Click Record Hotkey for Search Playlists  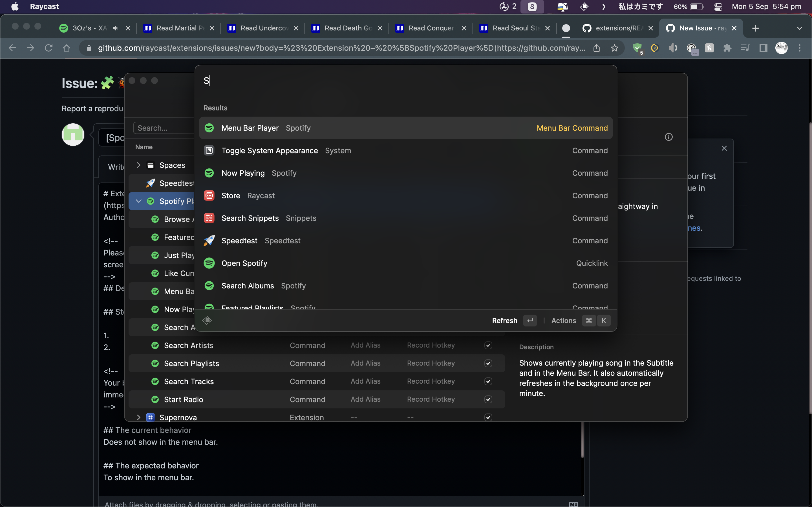[x=431, y=363]
